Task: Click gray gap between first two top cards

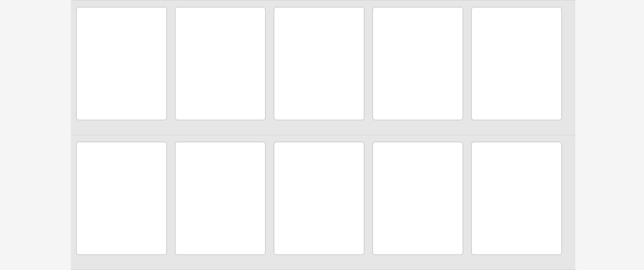Action: point(171,63)
